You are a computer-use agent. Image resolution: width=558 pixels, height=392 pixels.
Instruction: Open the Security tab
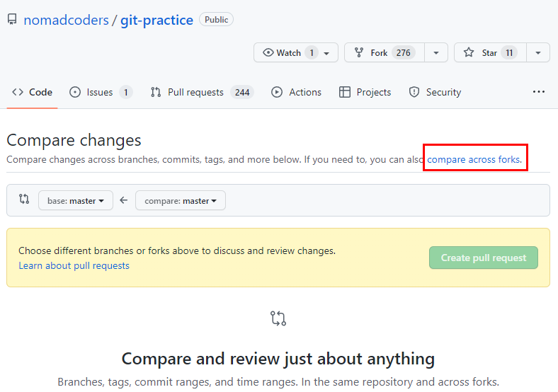[x=435, y=92]
